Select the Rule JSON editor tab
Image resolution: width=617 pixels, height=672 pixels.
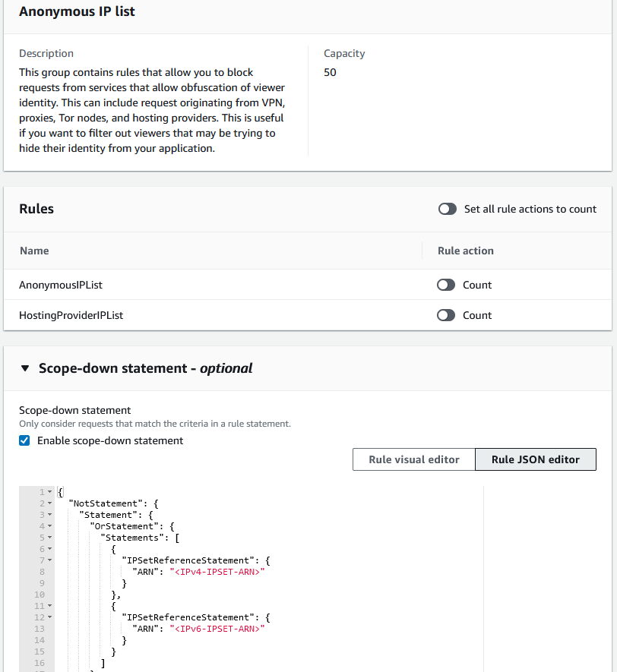(x=535, y=459)
